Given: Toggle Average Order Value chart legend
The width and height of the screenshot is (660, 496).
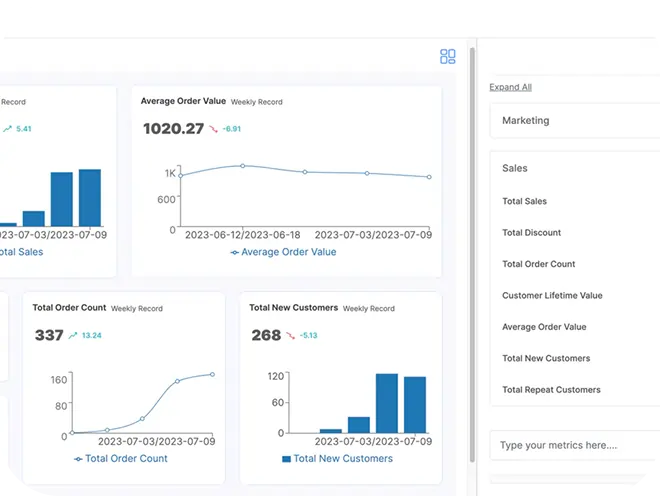Looking at the screenshot, I should click(284, 253).
